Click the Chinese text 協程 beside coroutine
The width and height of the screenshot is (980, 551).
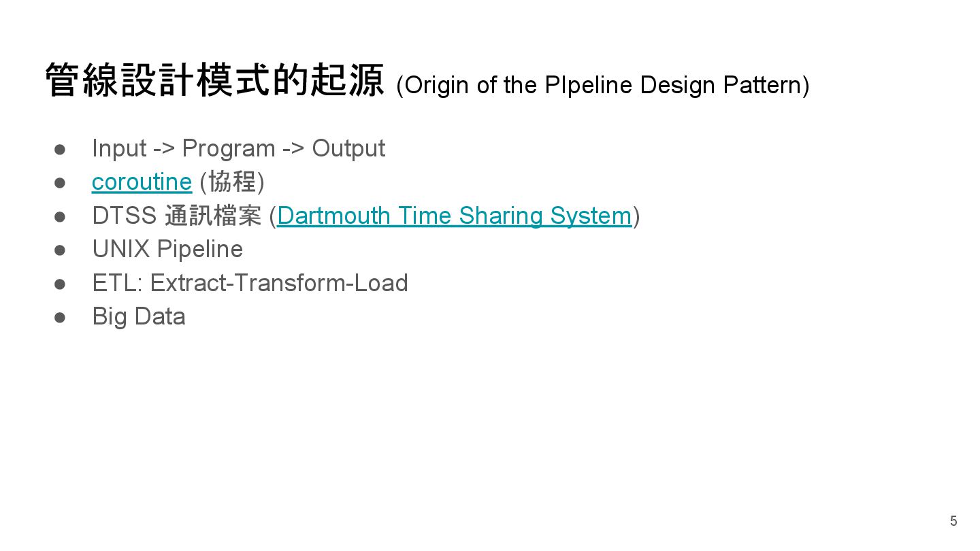click(x=232, y=182)
